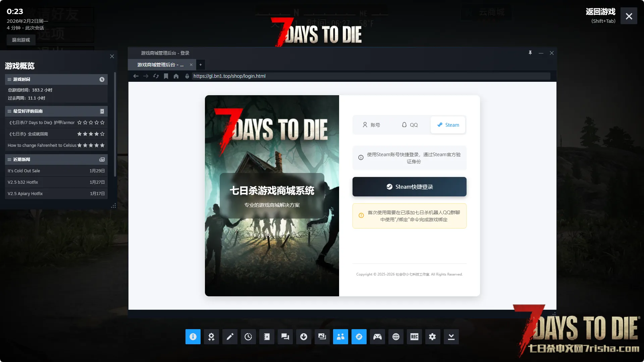Viewport: 644px width, 362px height.
Task: Open the guides book icon
Action: pyautogui.click(x=267, y=337)
